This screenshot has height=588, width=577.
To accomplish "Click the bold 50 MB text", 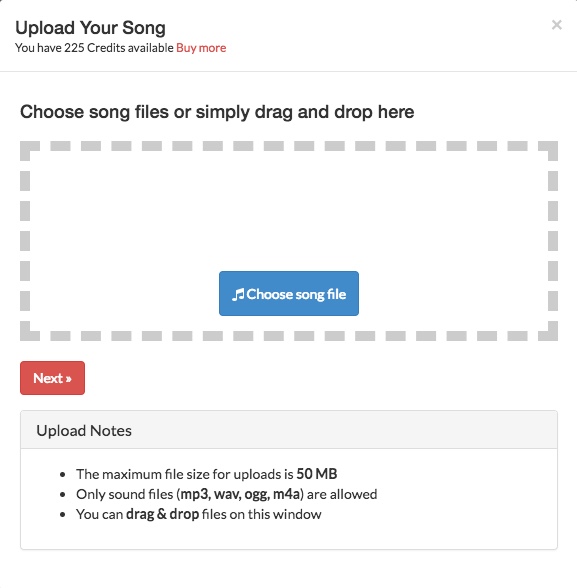I will click(x=317, y=474).
